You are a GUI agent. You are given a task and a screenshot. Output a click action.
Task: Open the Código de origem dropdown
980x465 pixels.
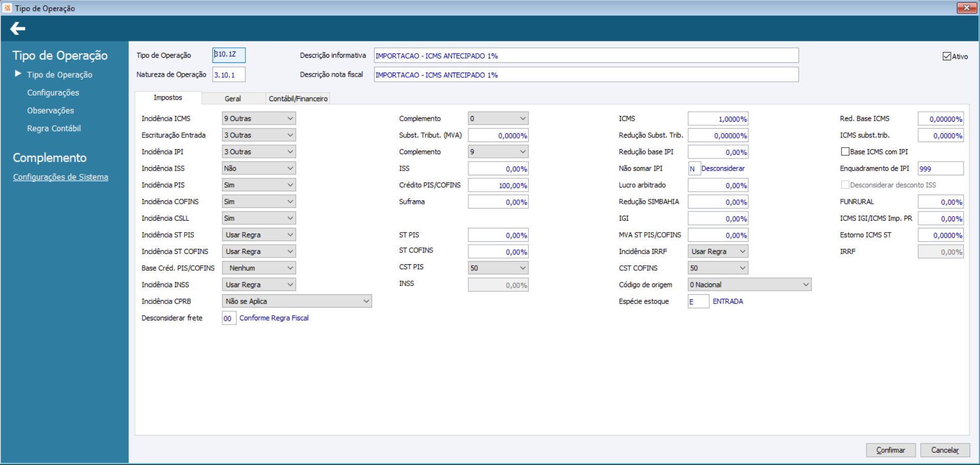749,285
